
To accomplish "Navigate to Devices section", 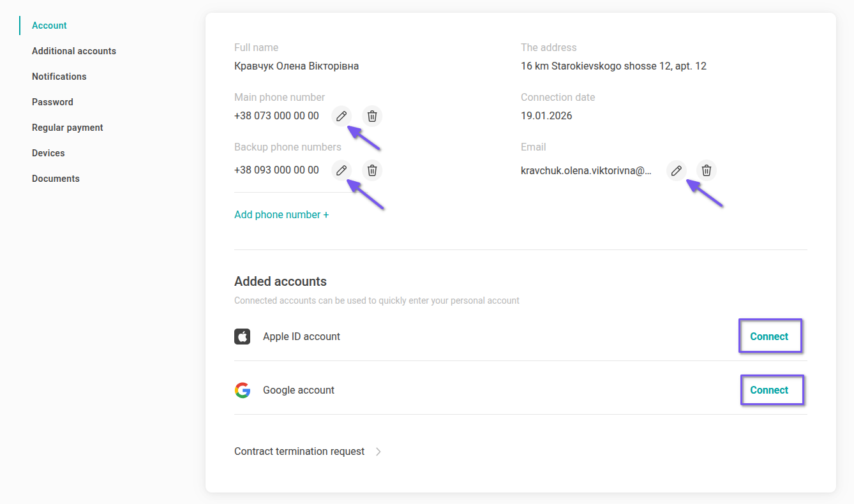I will (x=49, y=153).
